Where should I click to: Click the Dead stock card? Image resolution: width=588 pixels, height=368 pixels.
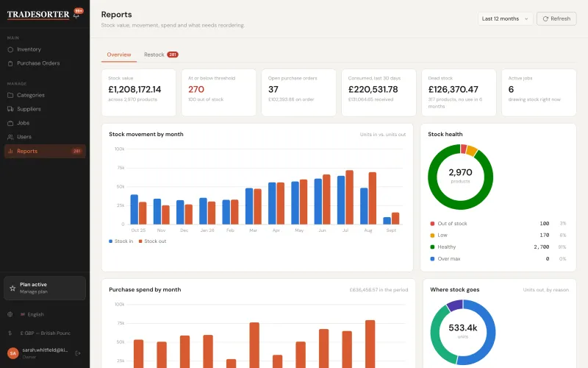coord(459,93)
